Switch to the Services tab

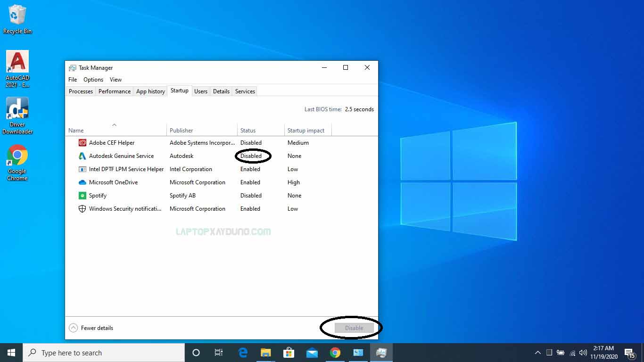(x=245, y=91)
